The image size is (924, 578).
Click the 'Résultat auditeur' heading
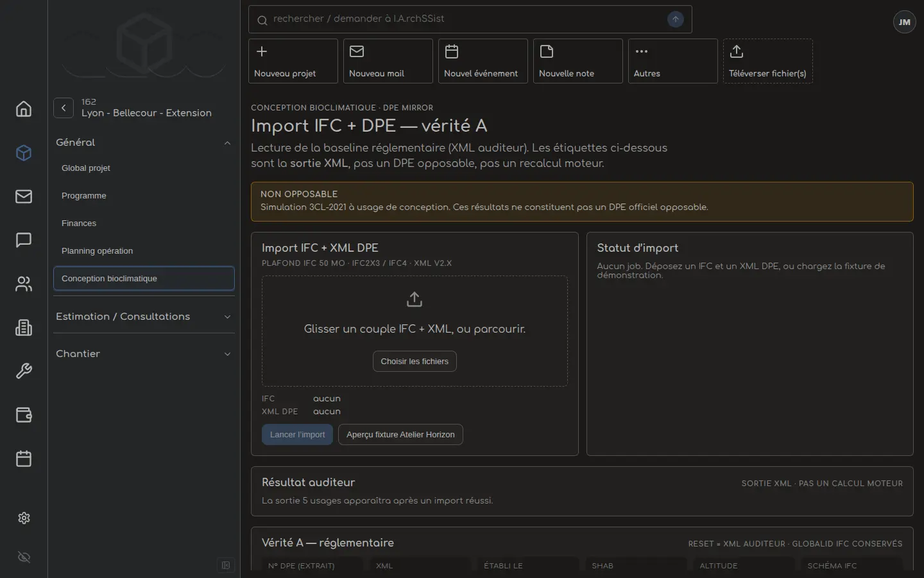point(308,482)
